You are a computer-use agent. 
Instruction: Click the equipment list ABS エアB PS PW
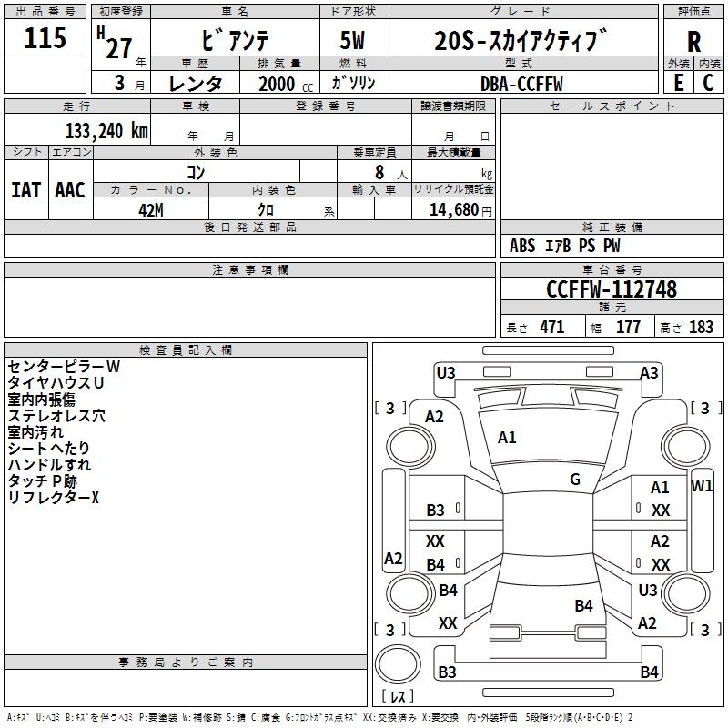(564, 246)
